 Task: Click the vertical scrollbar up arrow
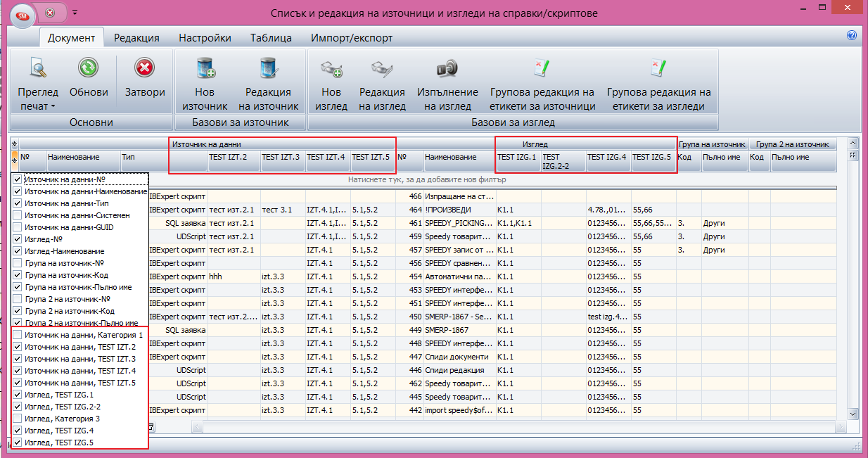click(853, 143)
